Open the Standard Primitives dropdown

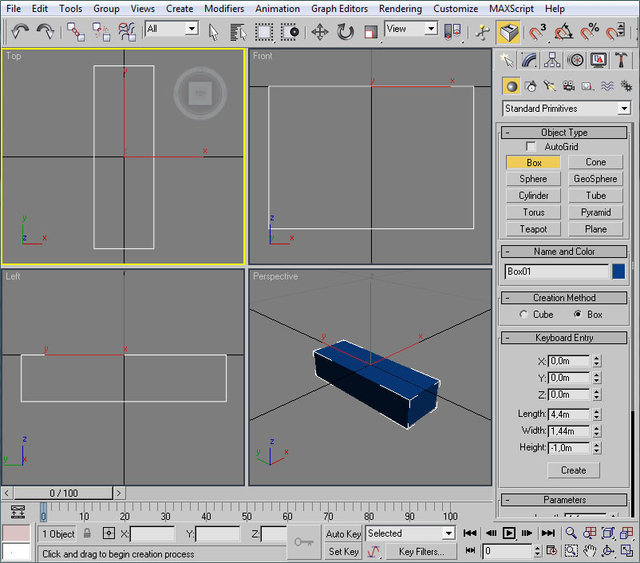tap(566, 108)
